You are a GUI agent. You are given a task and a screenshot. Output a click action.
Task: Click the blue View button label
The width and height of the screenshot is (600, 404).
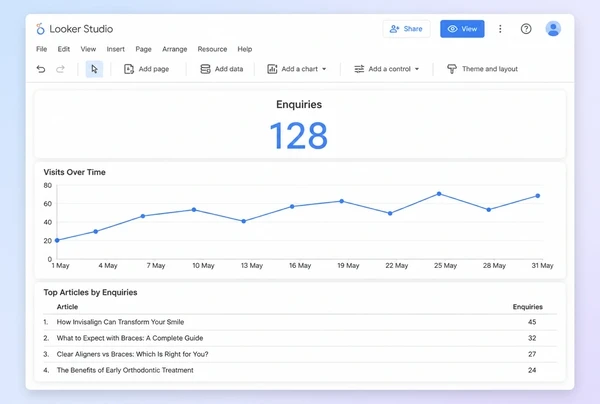click(x=469, y=29)
